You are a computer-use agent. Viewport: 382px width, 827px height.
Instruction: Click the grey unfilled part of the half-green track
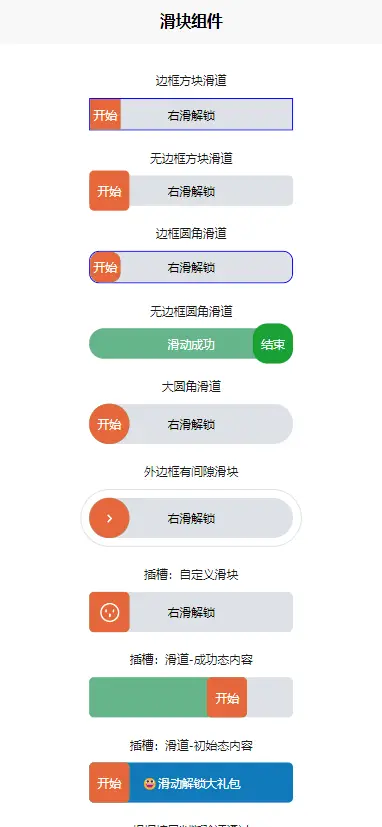coord(270,697)
